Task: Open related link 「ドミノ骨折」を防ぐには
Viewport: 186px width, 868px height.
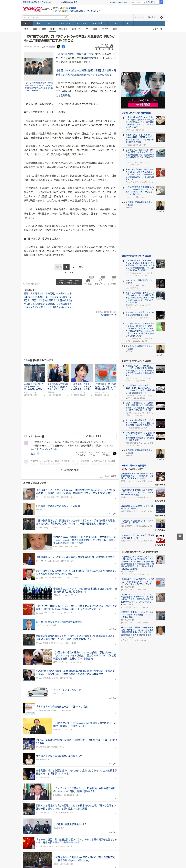Action: point(49,307)
